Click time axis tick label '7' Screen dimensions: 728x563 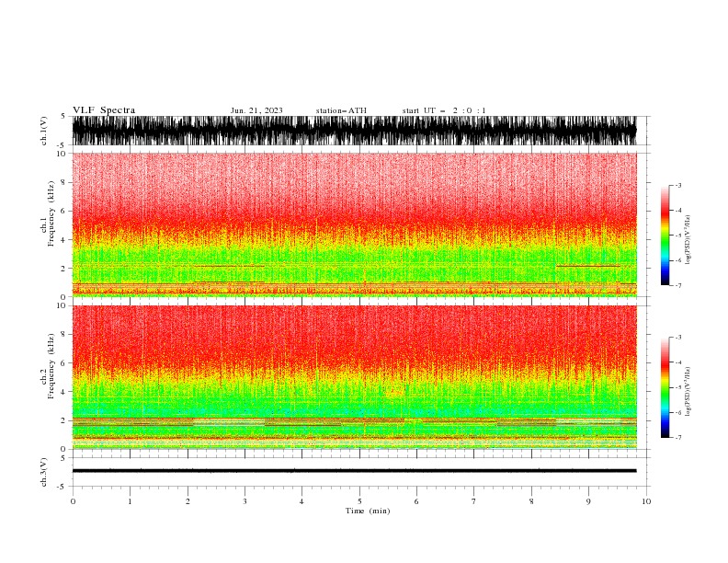pos(474,501)
